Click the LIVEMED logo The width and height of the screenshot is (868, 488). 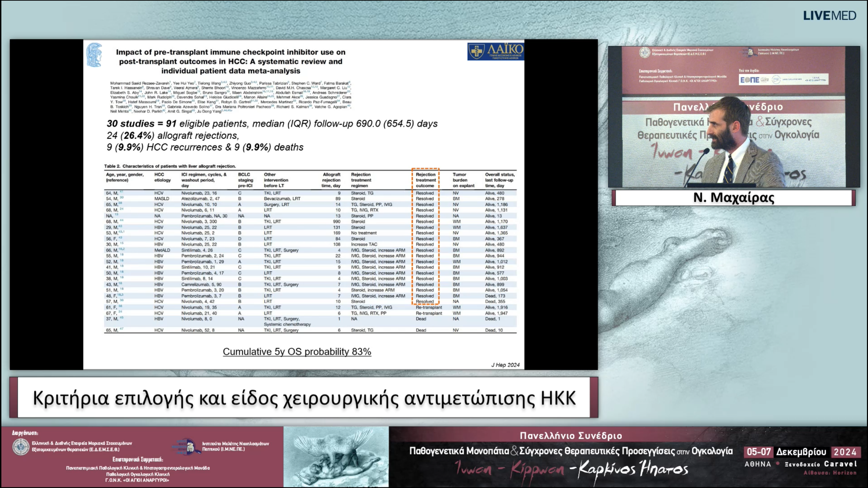tap(829, 16)
